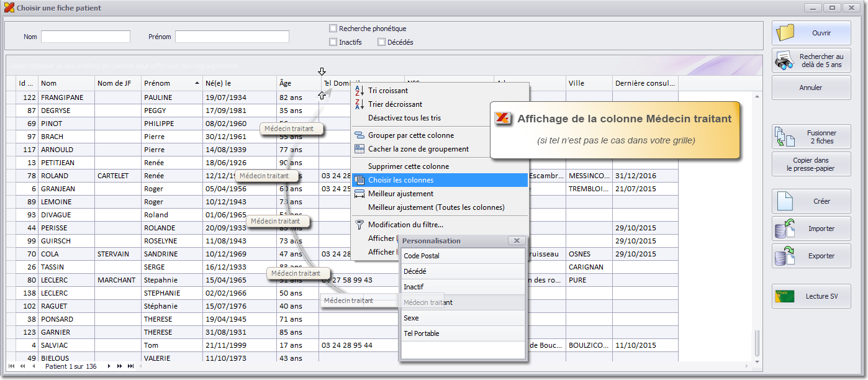
Task: Check the Décédés checkbox
Action: [x=381, y=42]
